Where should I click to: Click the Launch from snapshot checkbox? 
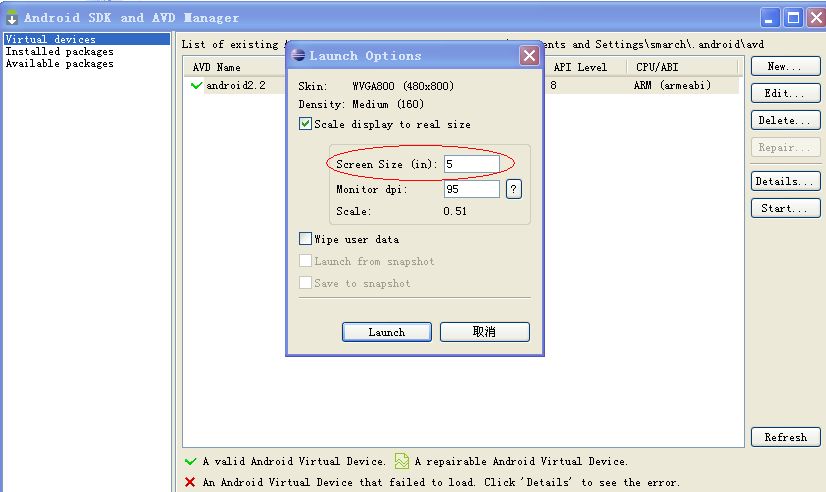[306, 261]
